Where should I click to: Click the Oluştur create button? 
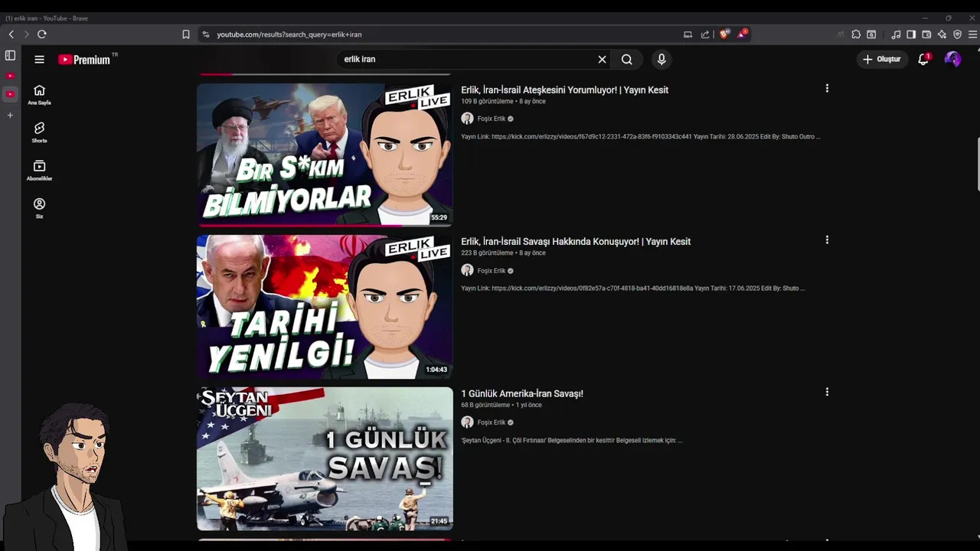point(883,59)
